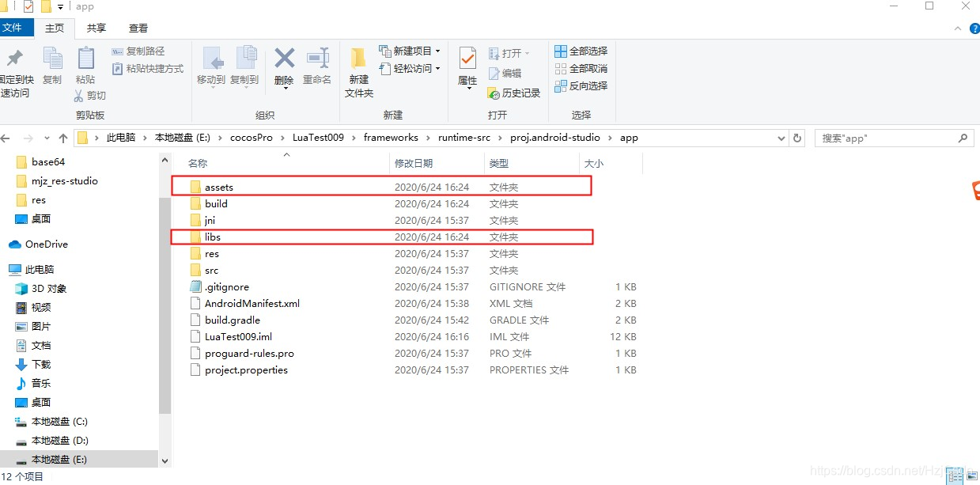Switch to the Share ribbon tab

point(96,28)
